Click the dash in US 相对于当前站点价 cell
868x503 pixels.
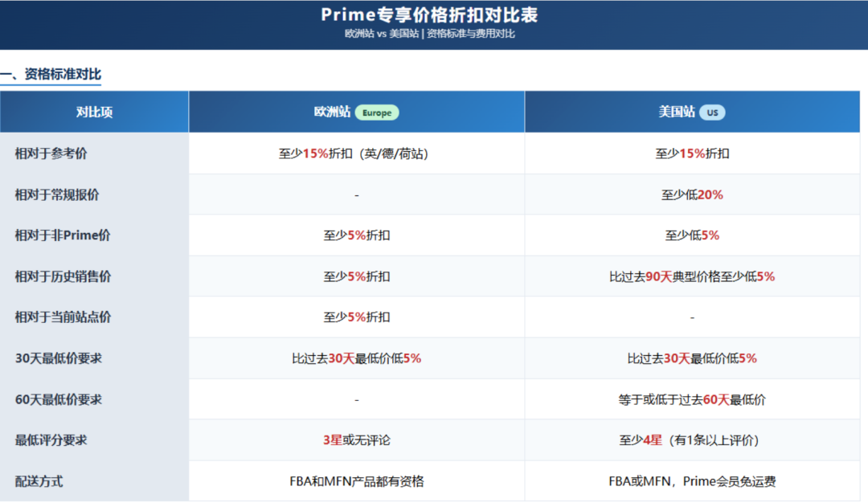tap(692, 317)
